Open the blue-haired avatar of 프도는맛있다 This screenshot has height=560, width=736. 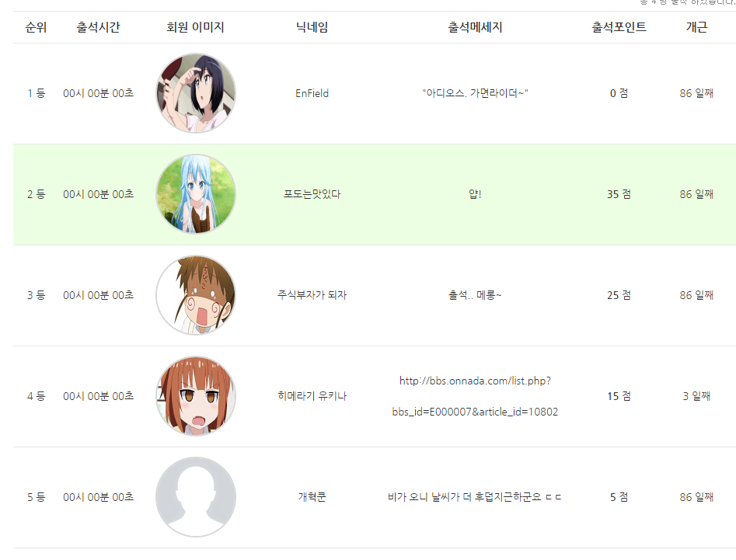tap(196, 194)
